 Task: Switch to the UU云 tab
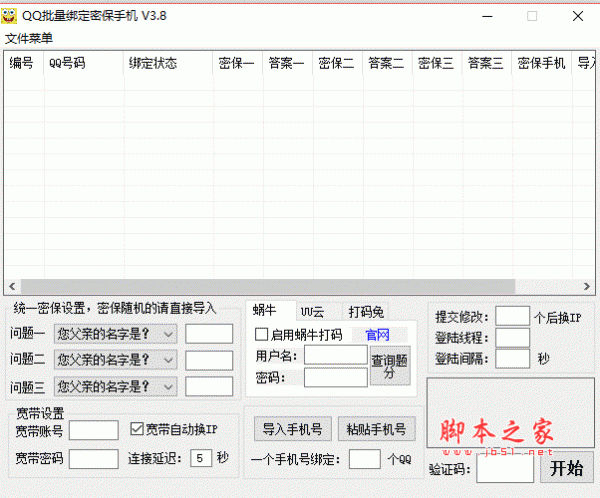click(312, 311)
